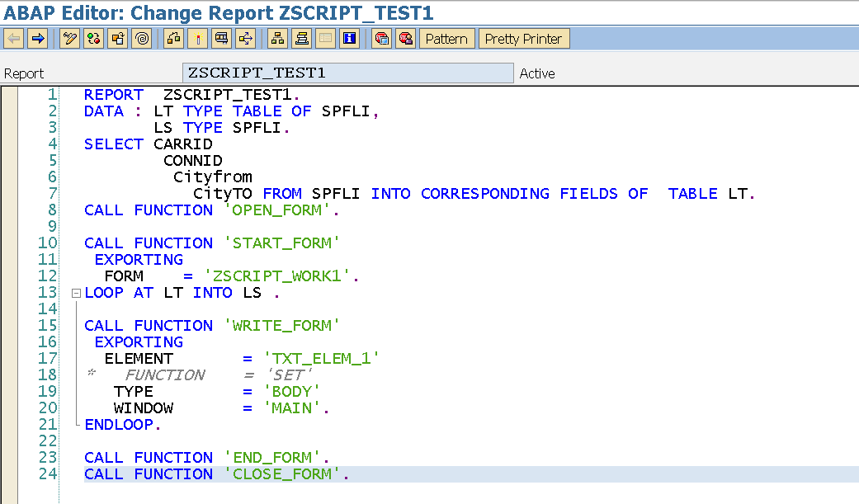This screenshot has width=859, height=504.
Task: Select the Report name input field
Action: coord(347,73)
